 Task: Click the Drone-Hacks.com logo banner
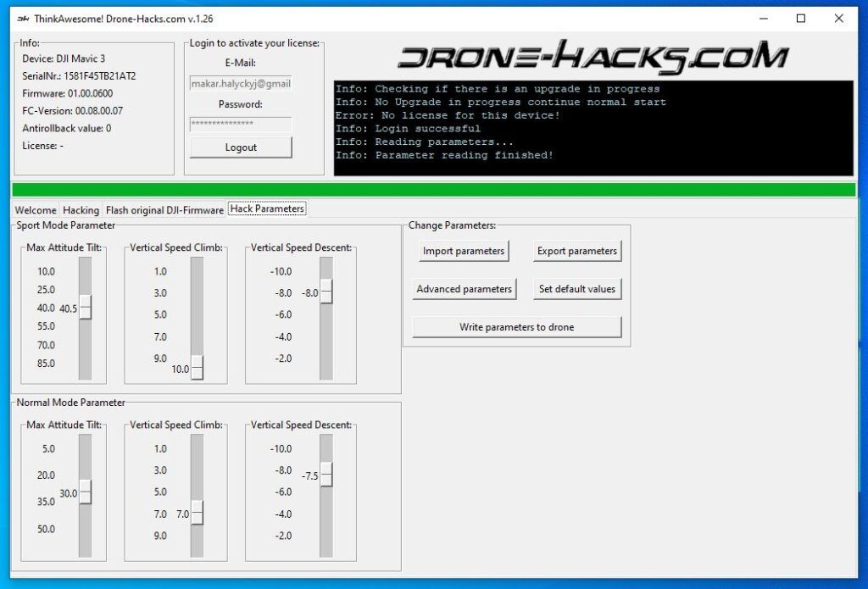click(593, 57)
